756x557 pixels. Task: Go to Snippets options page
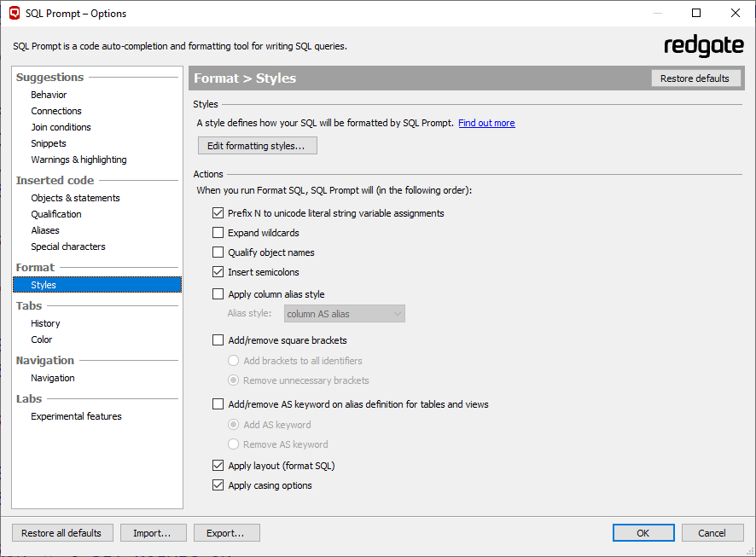pyautogui.click(x=49, y=143)
